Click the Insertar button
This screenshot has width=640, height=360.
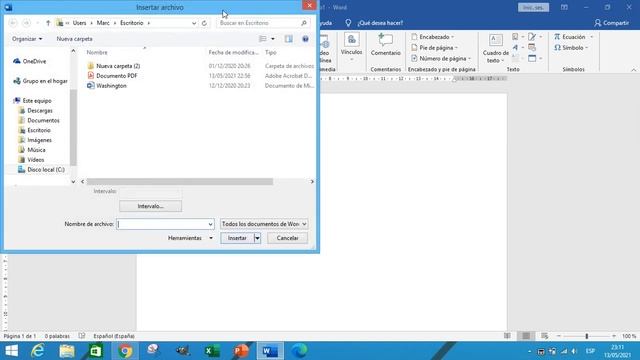(x=237, y=238)
